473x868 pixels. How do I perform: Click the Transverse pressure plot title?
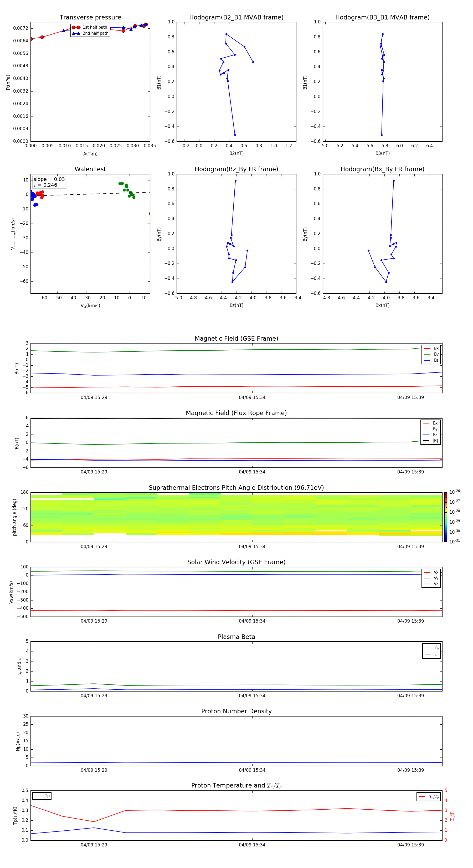90,18
